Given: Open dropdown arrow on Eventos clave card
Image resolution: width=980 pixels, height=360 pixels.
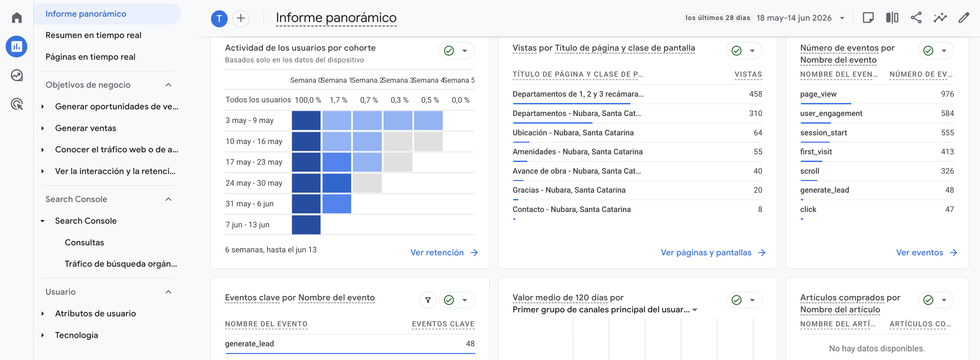Looking at the screenshot, I should 464,300.
